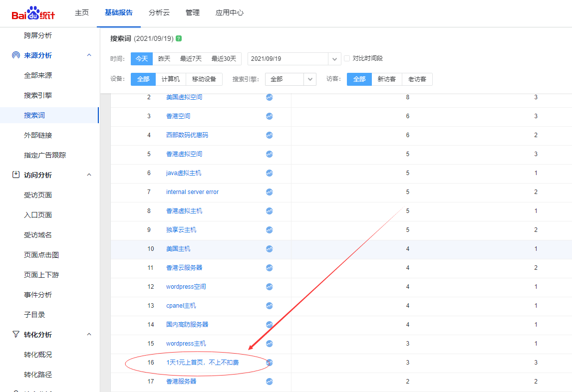
Task: Open trend chart icon for 香港虚拟主机
Action: pos(269,211)
